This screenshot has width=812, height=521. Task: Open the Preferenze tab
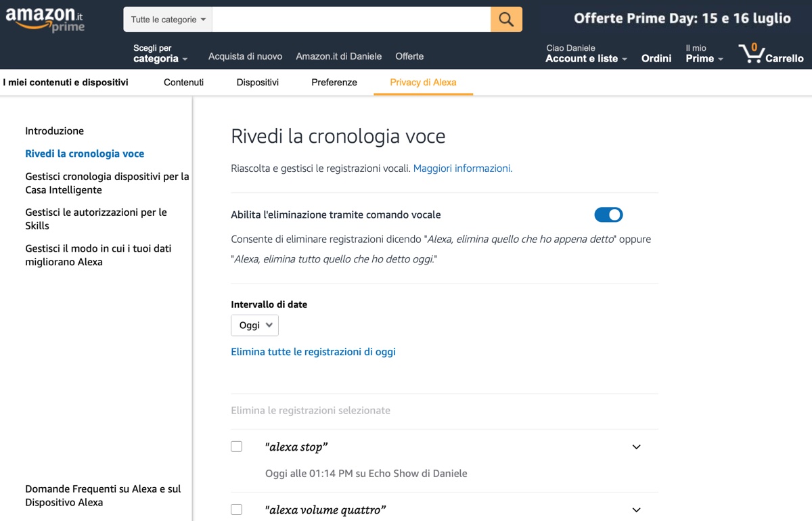(334, 83)
